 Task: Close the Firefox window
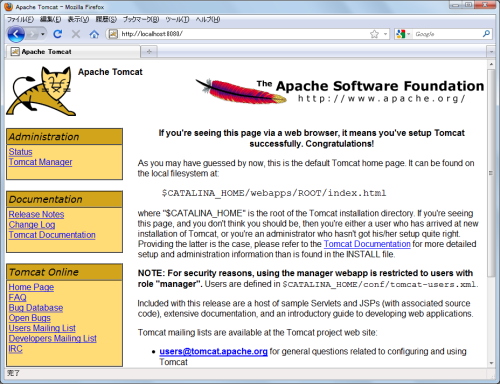(x=485, y=5)
